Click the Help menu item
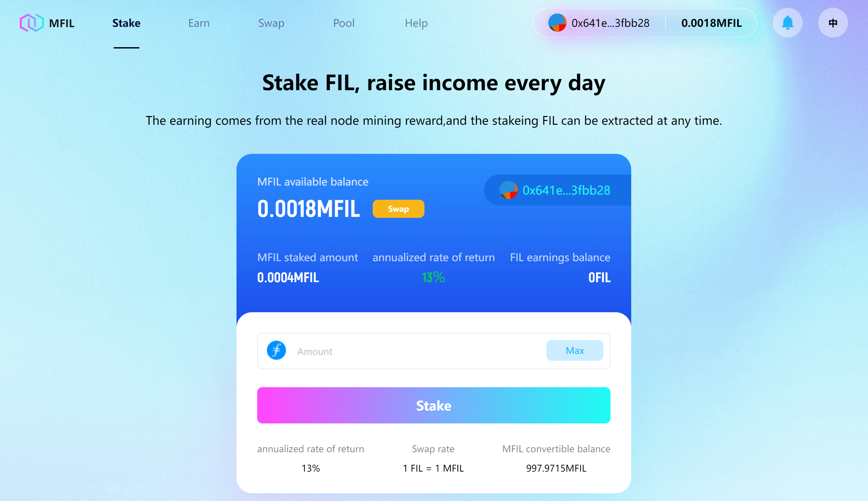The image size is (868, 501). click(x=417, y=22)
